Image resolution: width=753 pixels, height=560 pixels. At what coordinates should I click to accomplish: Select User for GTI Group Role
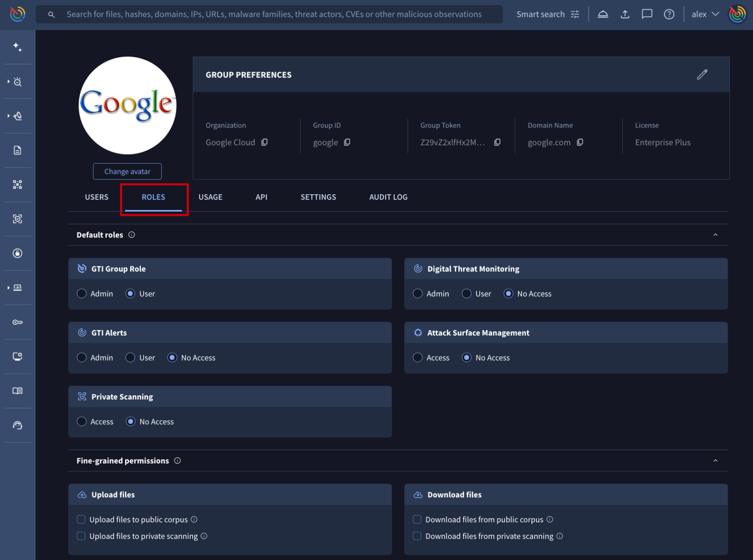(130, 294)
